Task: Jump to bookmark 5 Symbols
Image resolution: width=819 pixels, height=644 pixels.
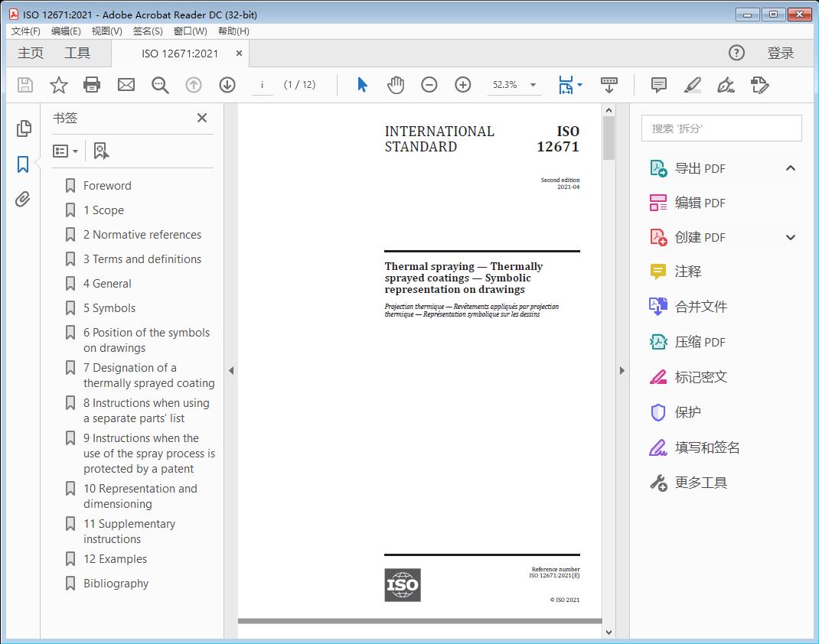Action: point(109,308)
